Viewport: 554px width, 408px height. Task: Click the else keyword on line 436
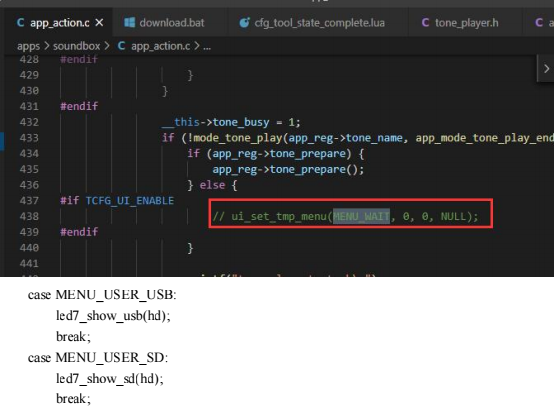click(212, 185)
